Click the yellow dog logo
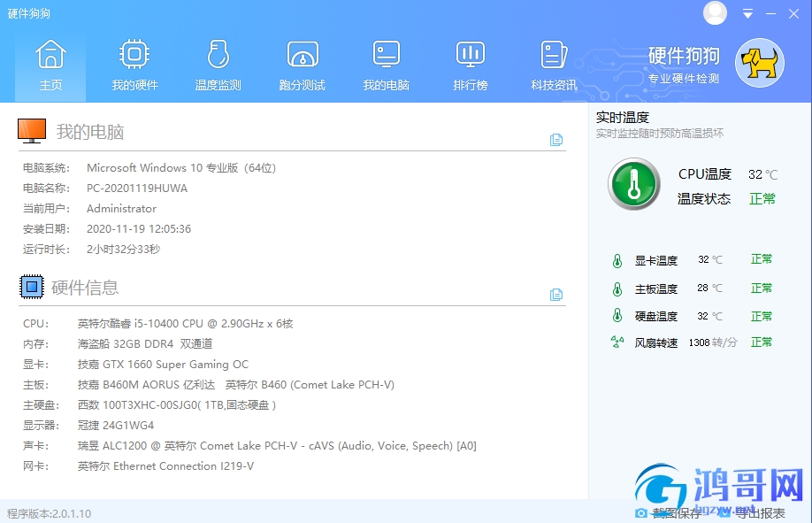The height and width of the screenshot is (523, 812). coord(760,63)
